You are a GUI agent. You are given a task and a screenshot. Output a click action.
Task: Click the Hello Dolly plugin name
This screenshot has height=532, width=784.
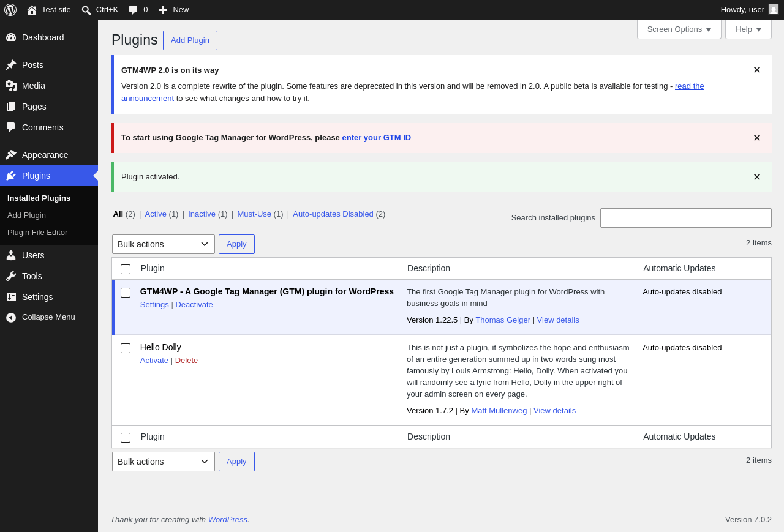[x=160, y=347]
